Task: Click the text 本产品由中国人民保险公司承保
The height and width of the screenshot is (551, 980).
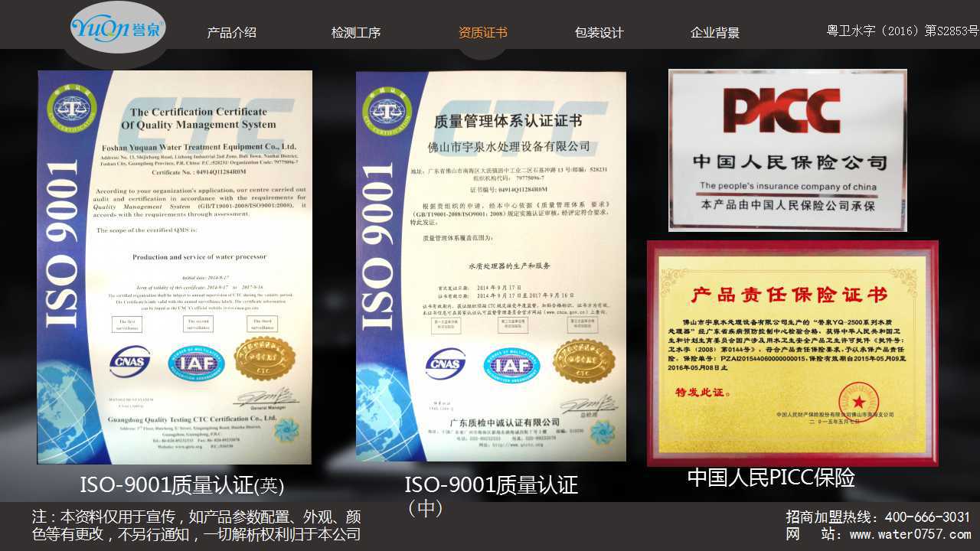Action: pyautogui.click(x=788, y=206)
